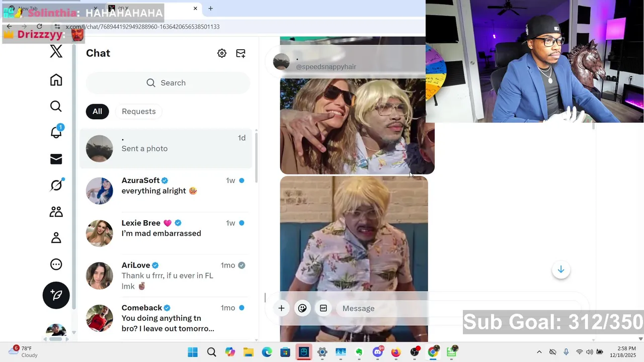The width and height of the screenshot is (644, 362).
Task: Open the GIF picker in message bar
Action: click(x=324, y=308)
